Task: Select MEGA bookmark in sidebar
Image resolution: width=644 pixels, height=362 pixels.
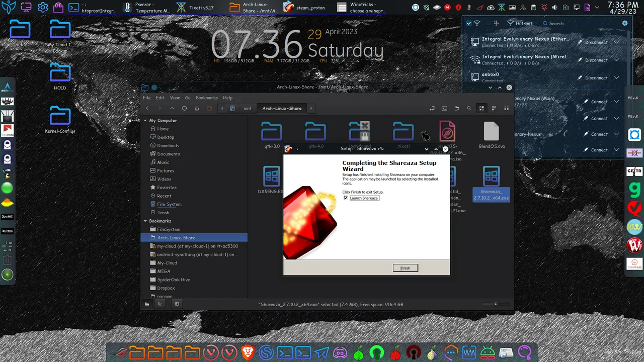Action: (164, 271)
